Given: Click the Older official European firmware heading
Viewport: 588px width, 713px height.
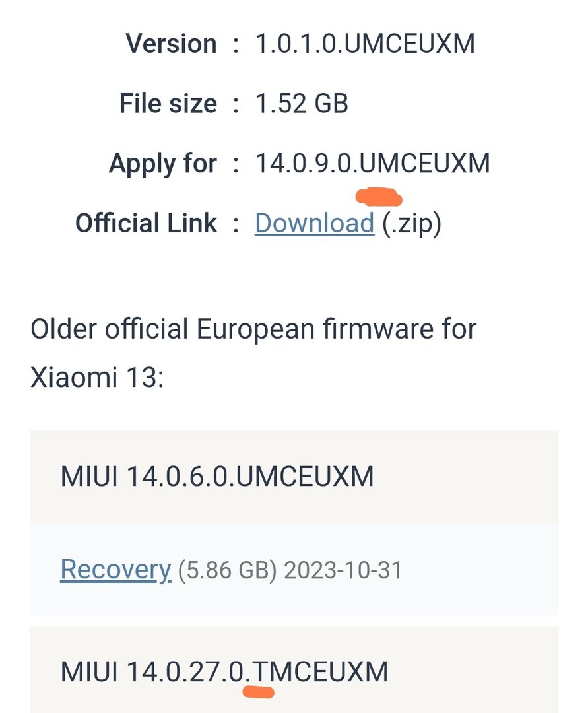Looking at the screenshot, I should pos(253,329).
